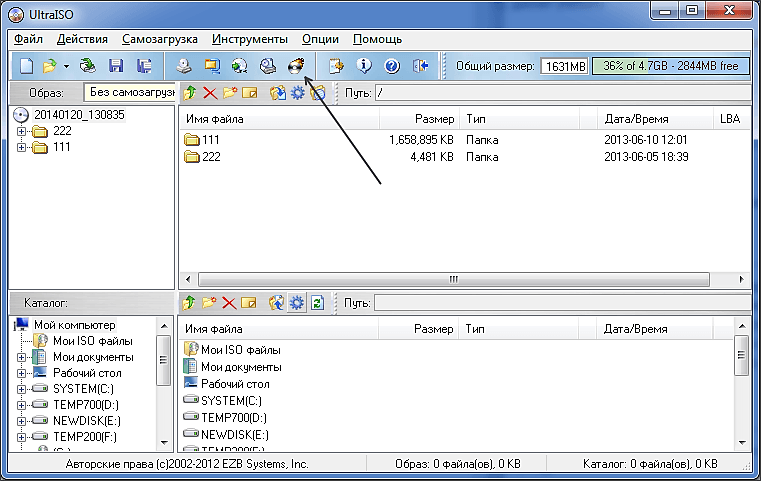Open the Файл menu
Viewport: 761px width, 481px height.
[28, 39]
